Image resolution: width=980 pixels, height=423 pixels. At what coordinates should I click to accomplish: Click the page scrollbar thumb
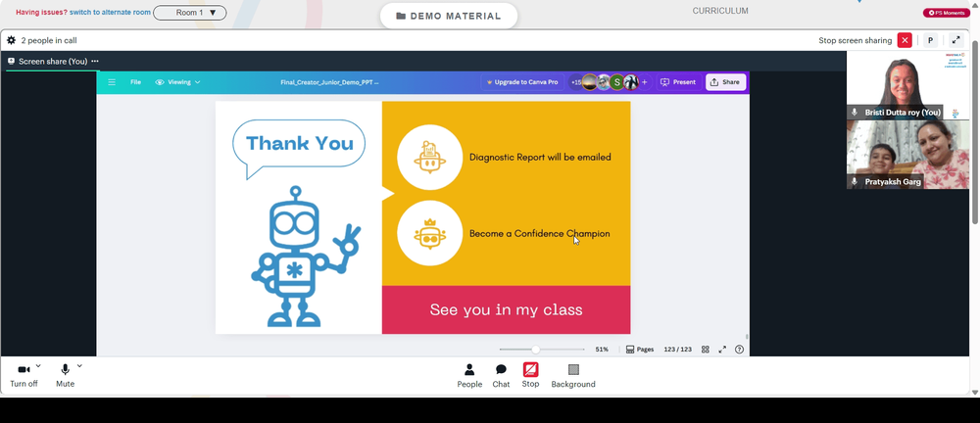tap(975, 131)
